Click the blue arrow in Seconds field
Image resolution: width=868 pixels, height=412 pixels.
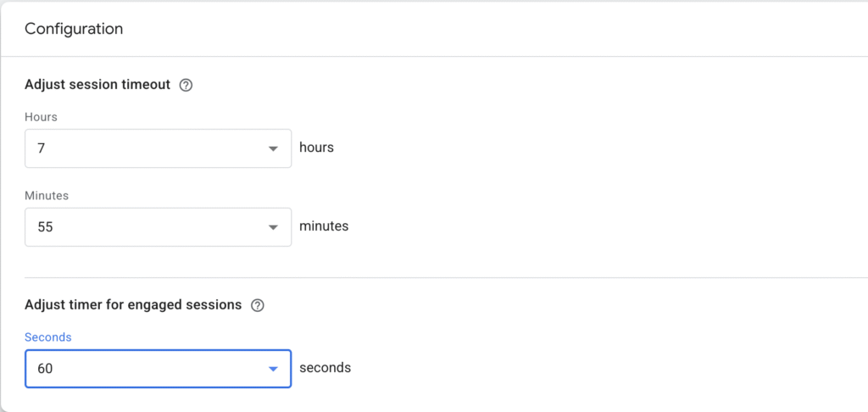click(x=273, y=369)
